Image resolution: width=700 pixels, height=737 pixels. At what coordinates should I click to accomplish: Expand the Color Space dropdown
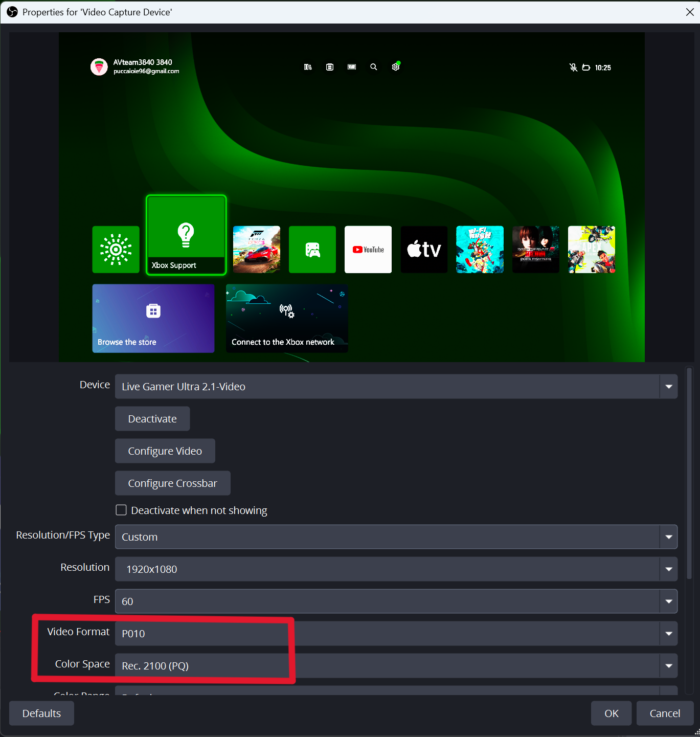pos(396,666)
